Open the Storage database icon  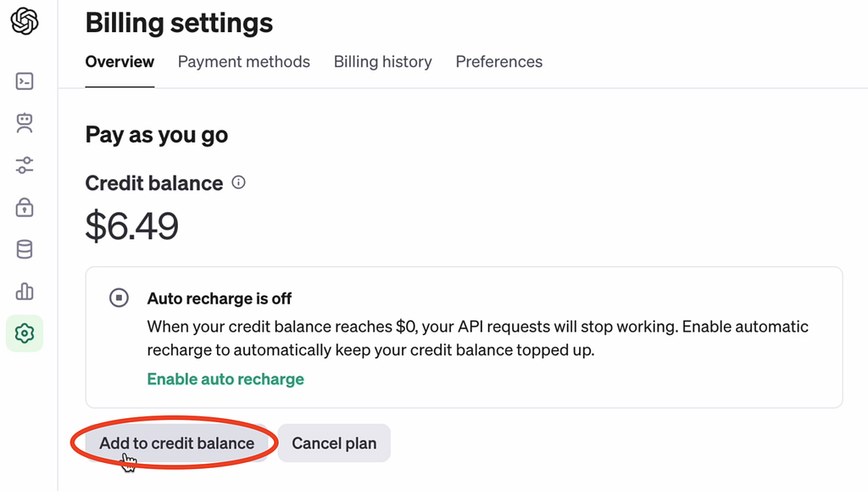click(25, 248)
